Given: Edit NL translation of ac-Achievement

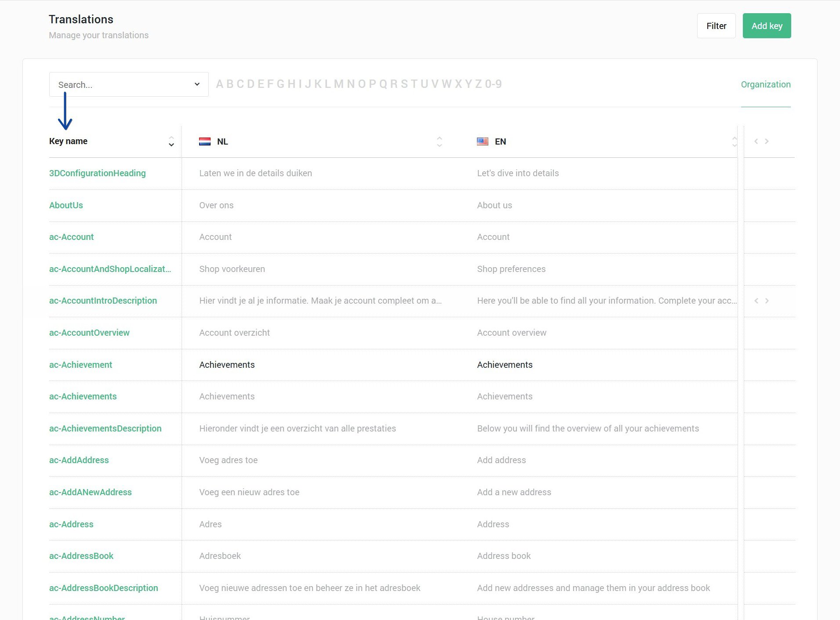Looking at the screenshot, I should pyautogui.click(x=227, y=365).
